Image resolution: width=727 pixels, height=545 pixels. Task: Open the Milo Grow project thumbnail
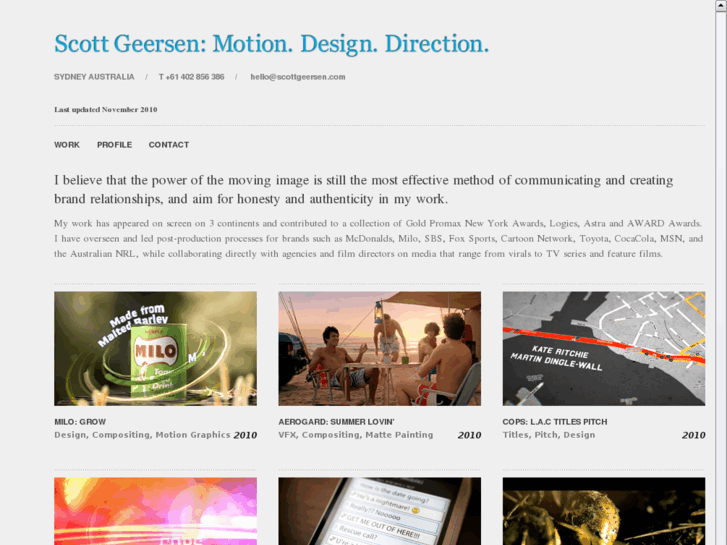[155, 348]
